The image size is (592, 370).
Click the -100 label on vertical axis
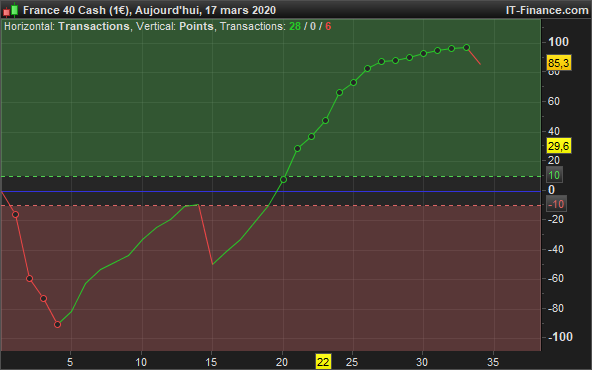tap(560, 336)
